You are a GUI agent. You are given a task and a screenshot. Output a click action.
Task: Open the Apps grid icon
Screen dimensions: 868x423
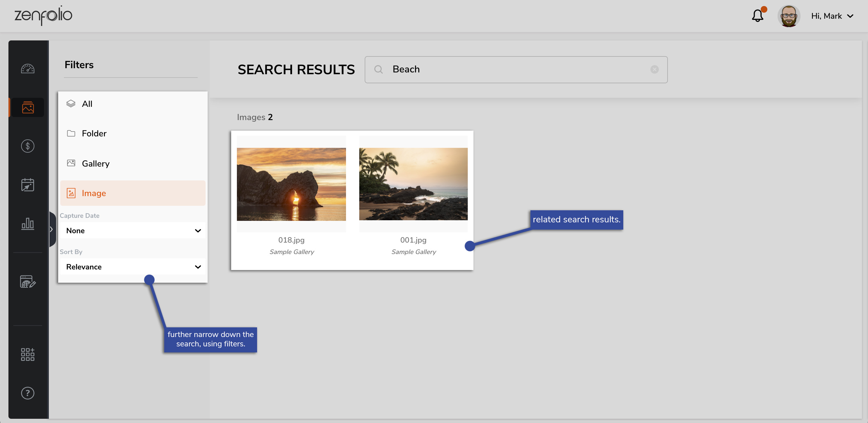click(28, 354)
